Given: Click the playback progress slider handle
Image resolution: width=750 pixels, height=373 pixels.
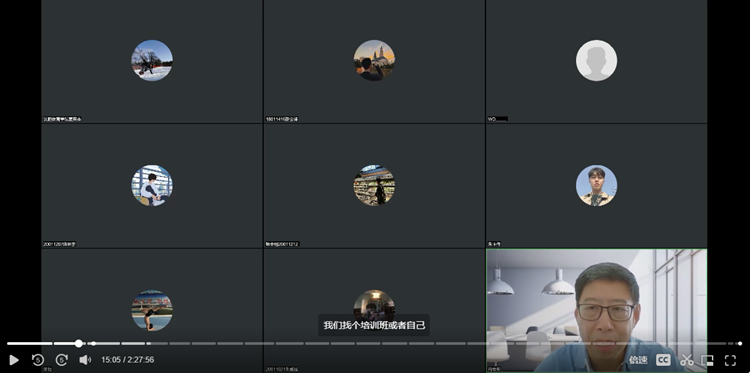Looking at the screenshot, I should 79,343.
